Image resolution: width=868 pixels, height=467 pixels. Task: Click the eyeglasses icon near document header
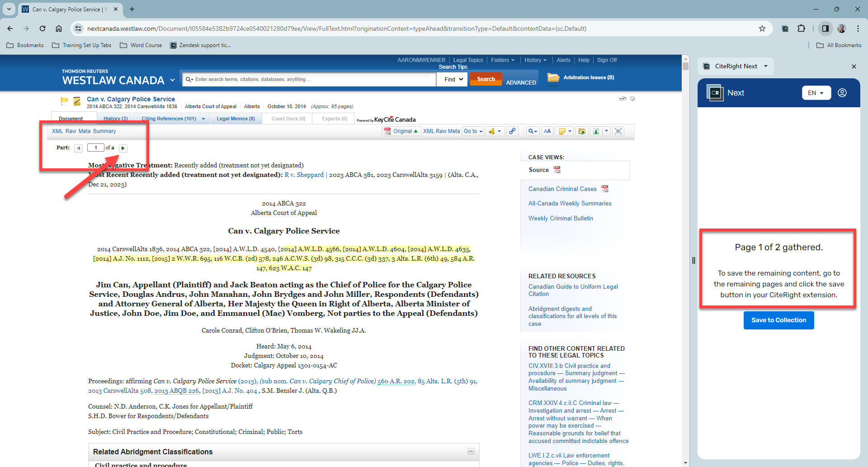(x=623, y=99)
